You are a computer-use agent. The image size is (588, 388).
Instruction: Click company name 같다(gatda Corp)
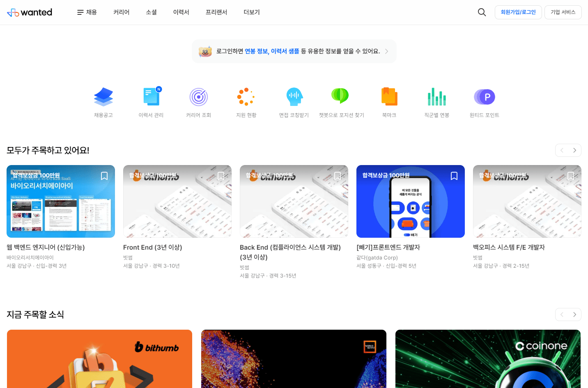377,257
